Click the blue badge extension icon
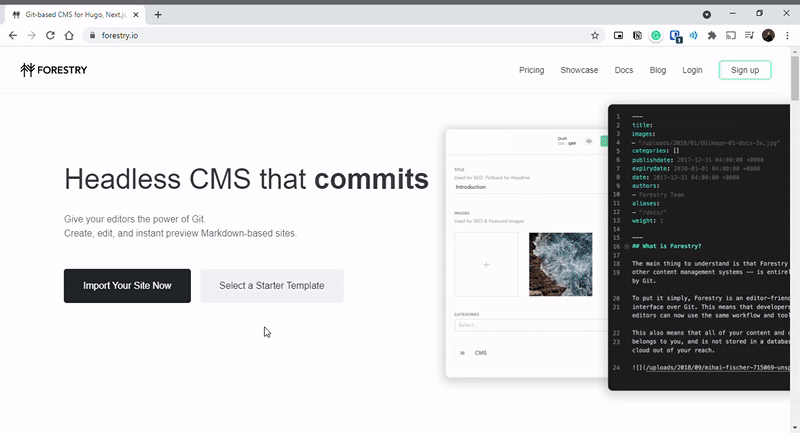This screenshot has width=800, height=433. 676,36
